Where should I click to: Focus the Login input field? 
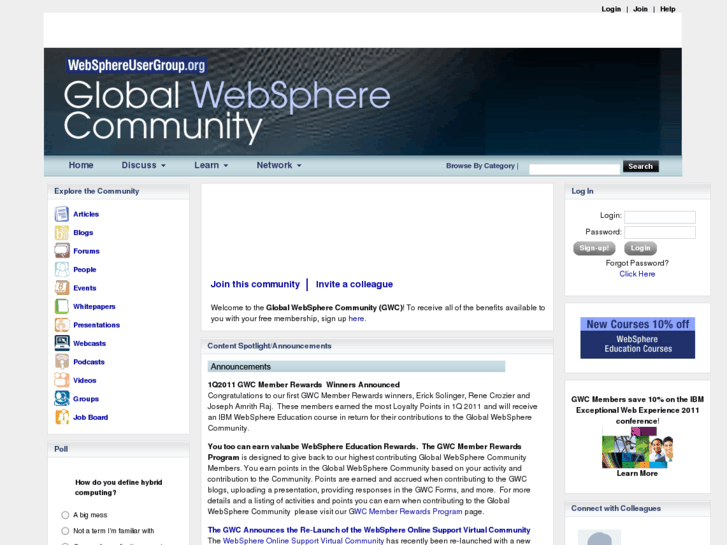coord(660,217)
